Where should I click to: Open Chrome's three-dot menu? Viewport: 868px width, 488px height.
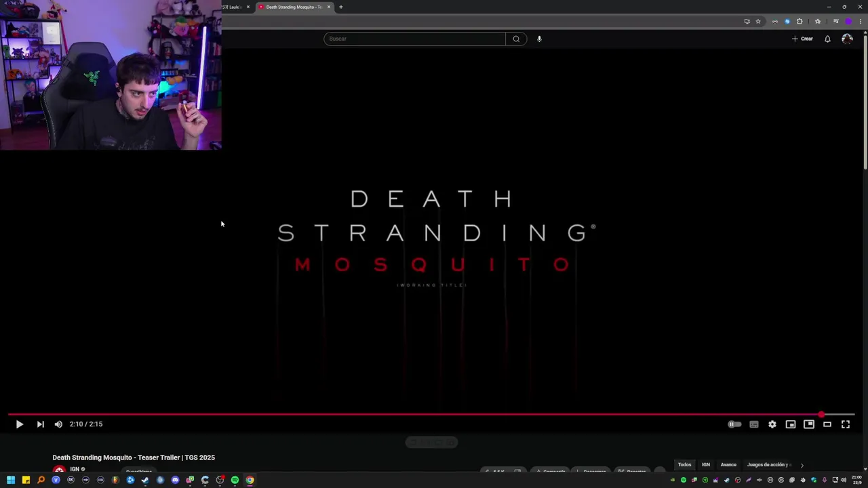click(x=861, y=21)
